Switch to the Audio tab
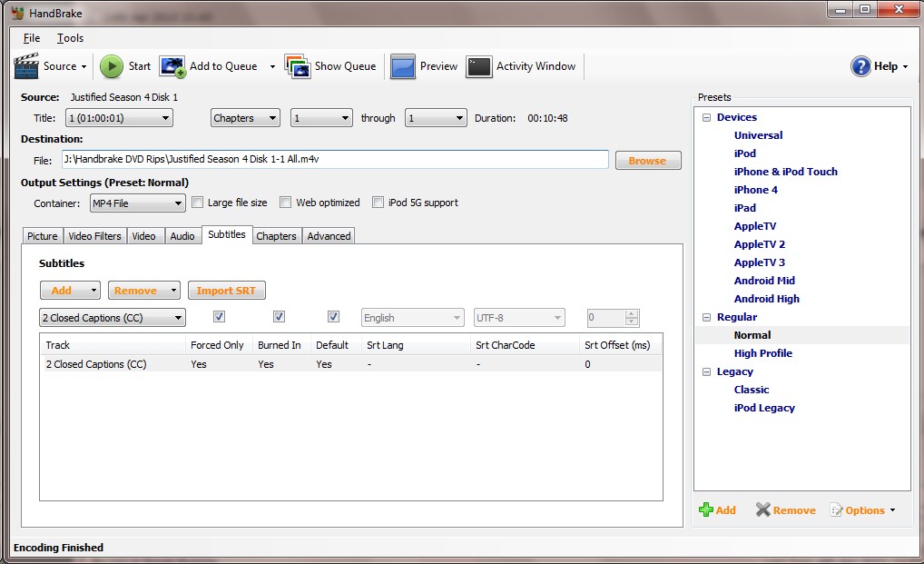 coord(182,236)
